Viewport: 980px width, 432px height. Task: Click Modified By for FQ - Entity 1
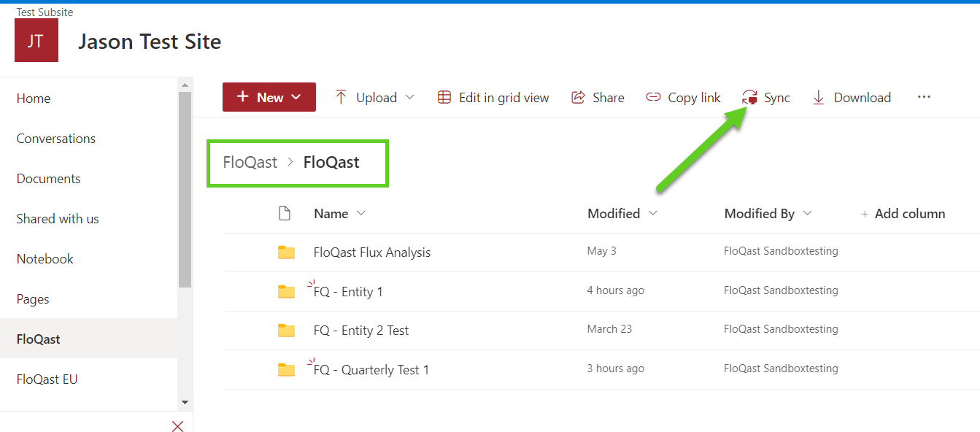pos(781,290)
